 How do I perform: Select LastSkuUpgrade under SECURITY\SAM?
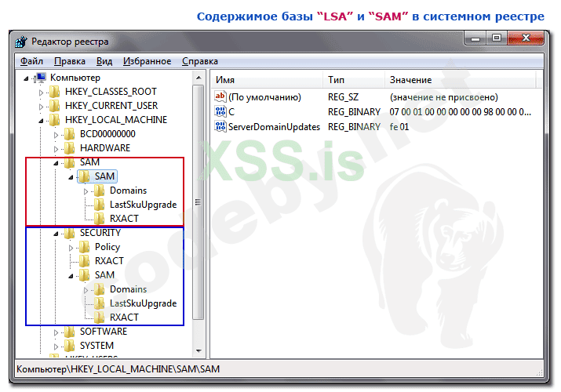[143, 303]
